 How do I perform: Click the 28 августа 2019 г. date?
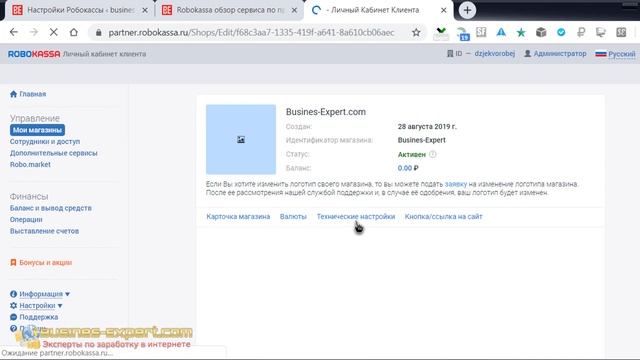coord(427,127)
